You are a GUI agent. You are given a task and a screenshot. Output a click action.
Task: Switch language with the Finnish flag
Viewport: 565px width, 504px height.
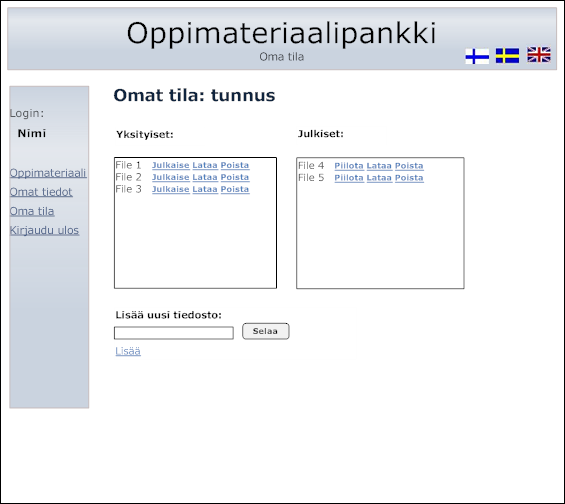(477, 57)
